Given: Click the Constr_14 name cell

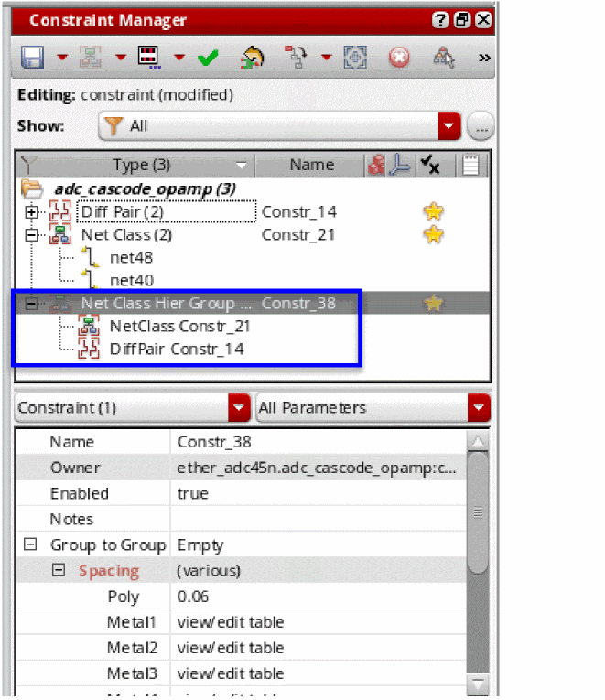Looking at the screenshot, I should [x=298, y=212].
